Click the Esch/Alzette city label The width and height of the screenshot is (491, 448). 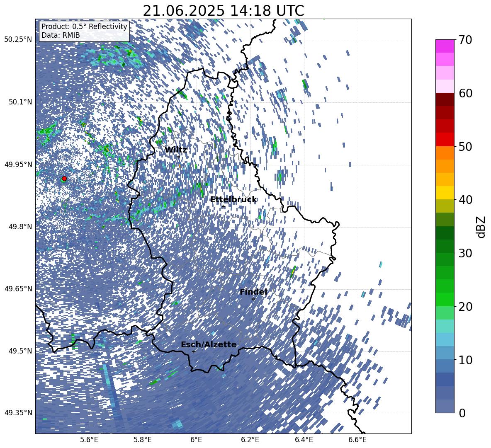click(x=209, y=344)
